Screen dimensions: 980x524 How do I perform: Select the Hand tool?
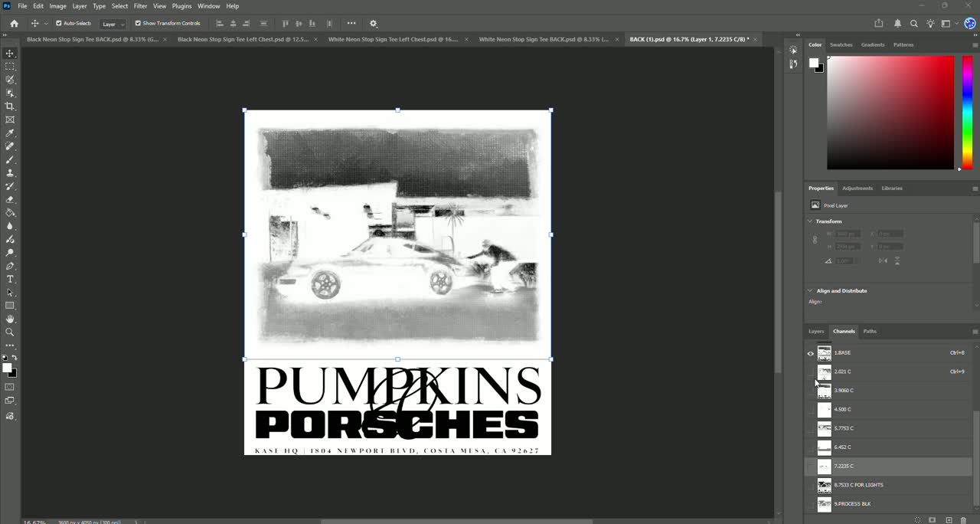coord(10,319)
